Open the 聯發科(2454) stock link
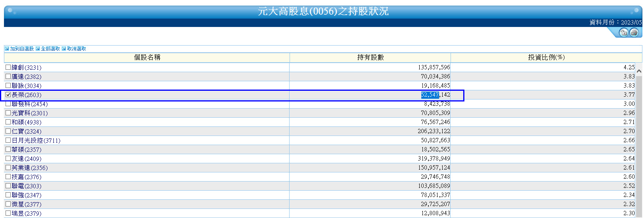 coord(30,104)
